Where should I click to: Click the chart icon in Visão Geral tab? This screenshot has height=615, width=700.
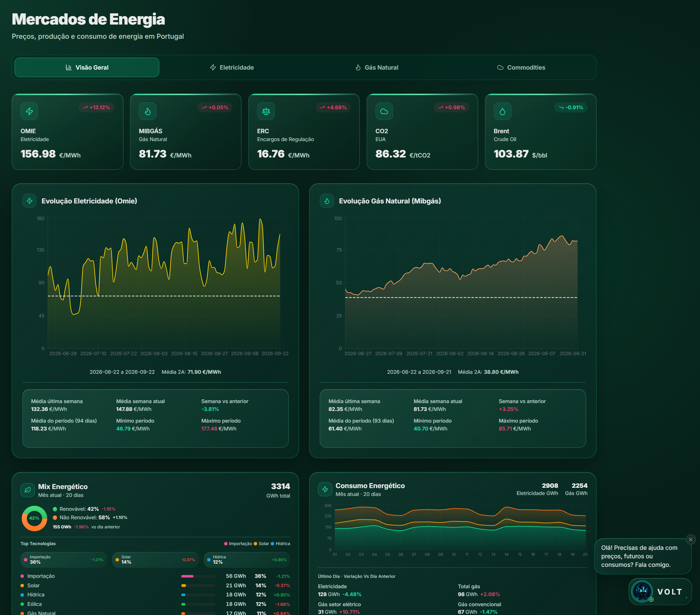(69, 67)
